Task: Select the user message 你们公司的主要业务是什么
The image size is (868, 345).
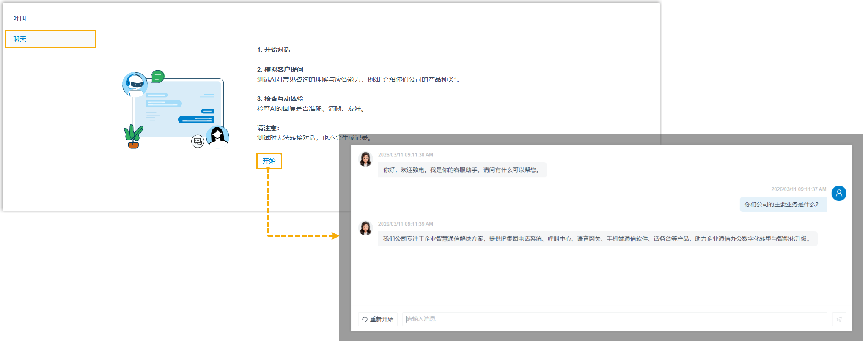Action: coord(782,205)
